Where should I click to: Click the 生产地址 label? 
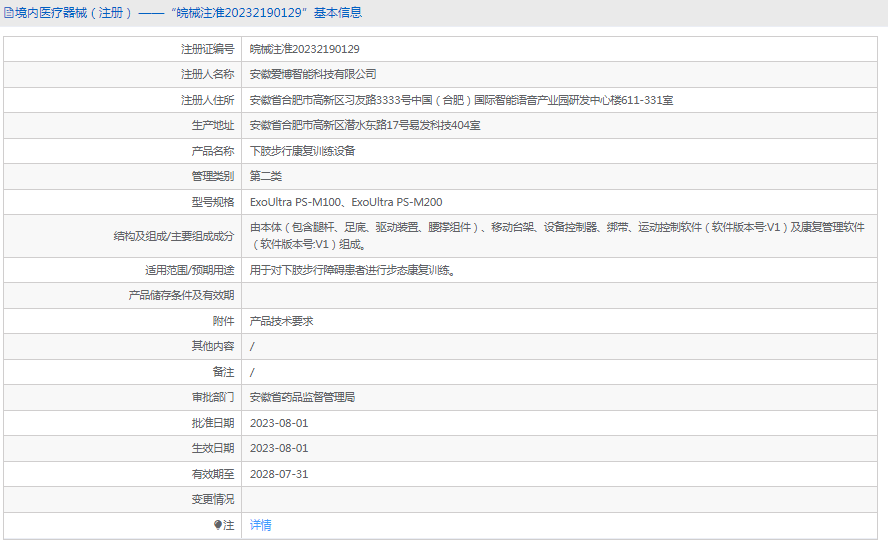click(x=213, y=125)
